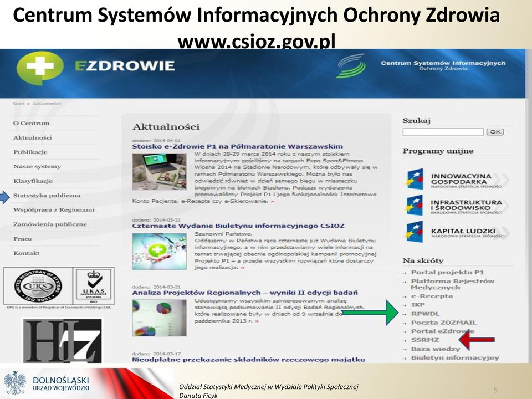Click the Szukaj search text field
The width and height of the screenshot is (532, 399).
pos(443,132)
